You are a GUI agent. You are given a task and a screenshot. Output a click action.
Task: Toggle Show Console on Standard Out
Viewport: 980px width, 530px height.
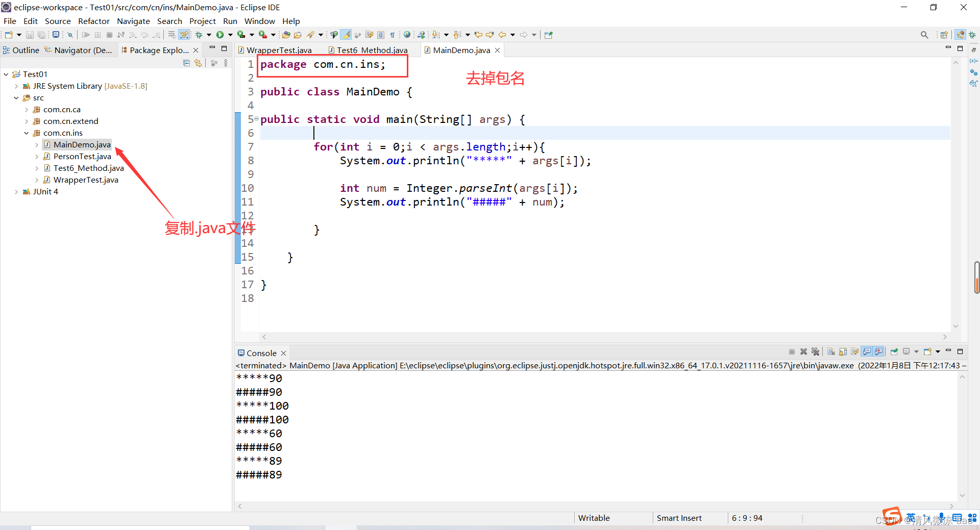tap(867, 351)
